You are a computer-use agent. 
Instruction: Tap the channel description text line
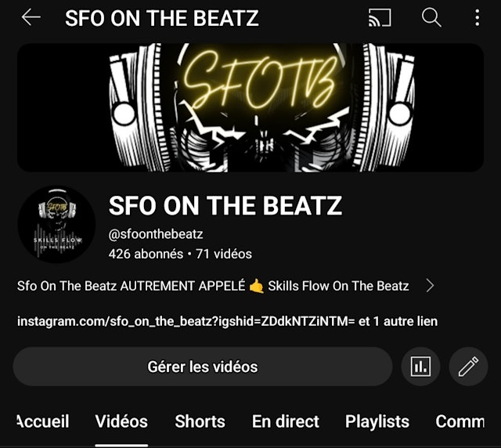point(213,286)
